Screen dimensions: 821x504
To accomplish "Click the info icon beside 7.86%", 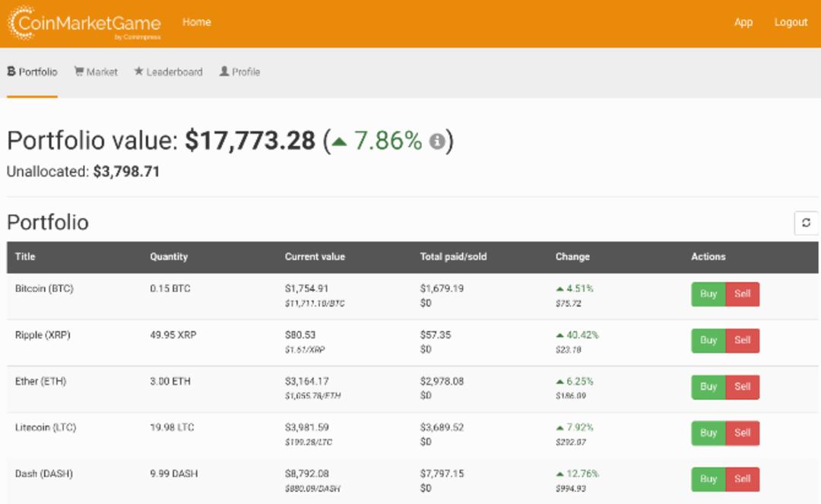I will [436, 141].
